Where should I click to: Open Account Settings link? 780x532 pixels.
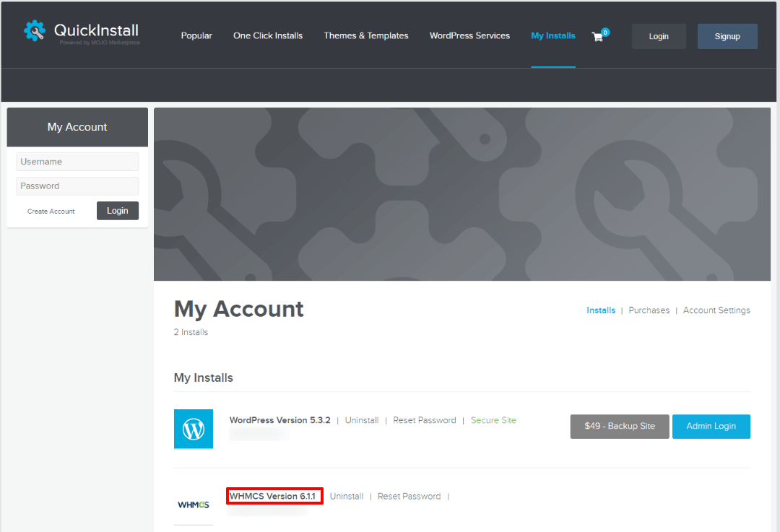pos(716,310)
